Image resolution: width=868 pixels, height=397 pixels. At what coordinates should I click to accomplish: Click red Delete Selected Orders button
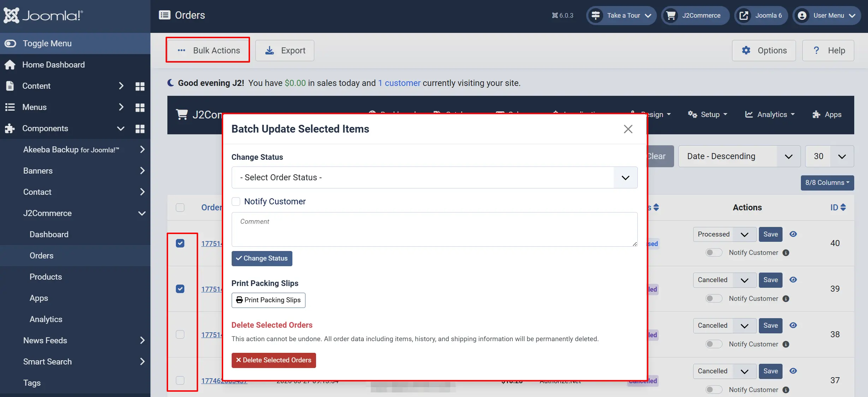pos(274,360)
